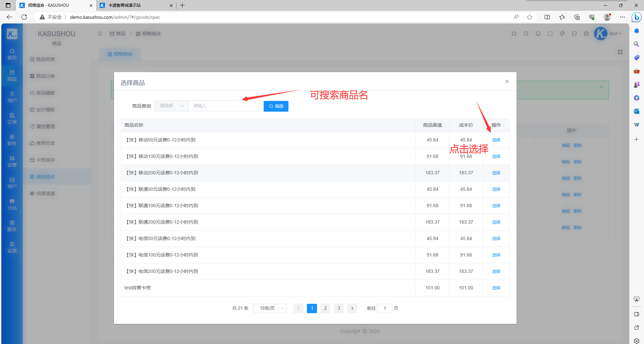Image resolution: width=644 pixels, height=344 pixels.
Task: Select 【快】电信100元话费 product
Action: point(496,255)
